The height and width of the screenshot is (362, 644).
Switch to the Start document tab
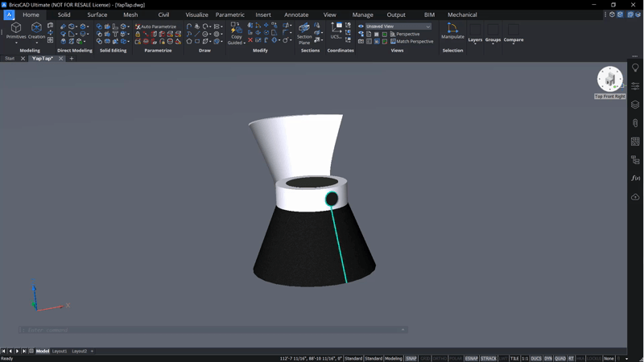10,59
